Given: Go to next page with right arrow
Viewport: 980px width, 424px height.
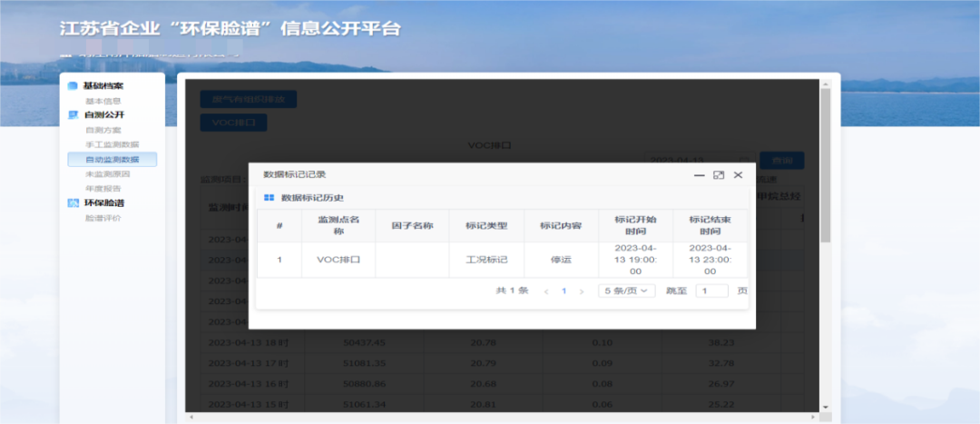Looking at the screenshot, I should coord(582,291).
